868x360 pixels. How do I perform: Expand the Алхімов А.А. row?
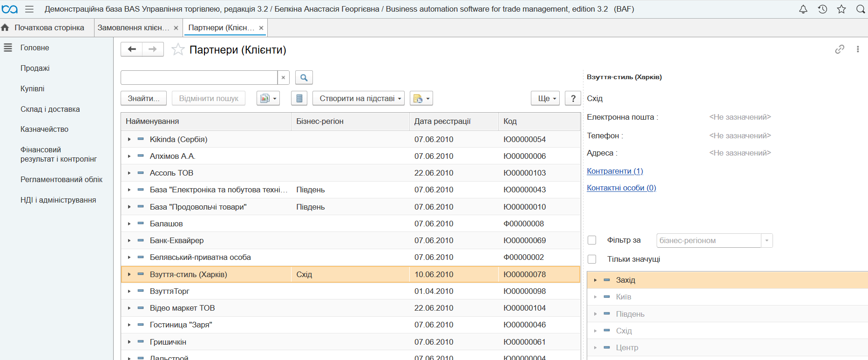click(129, 156)
